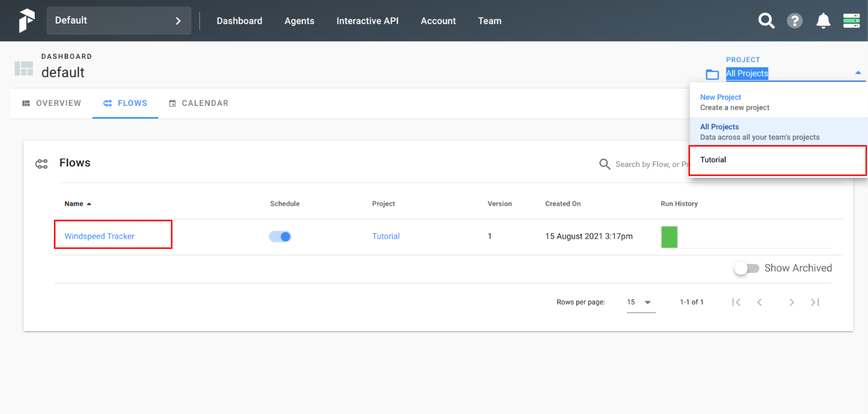
Task: Click the green run history bar
Action: click(669, 237)
